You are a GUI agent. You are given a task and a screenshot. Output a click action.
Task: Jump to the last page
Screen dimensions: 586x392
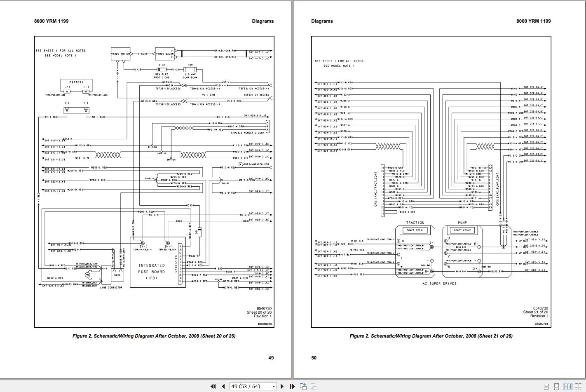[x=292, y=386]
